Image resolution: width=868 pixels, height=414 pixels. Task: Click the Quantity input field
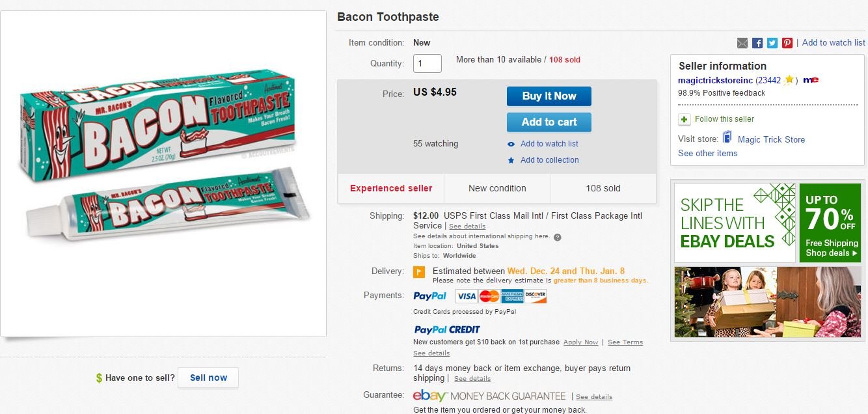click(x=427, y=63)
